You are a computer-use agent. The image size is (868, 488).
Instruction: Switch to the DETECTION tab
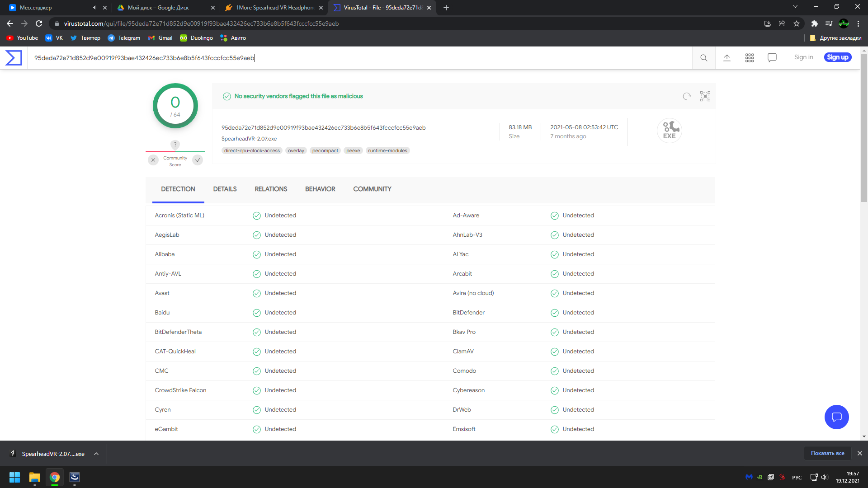coord(178,189)
